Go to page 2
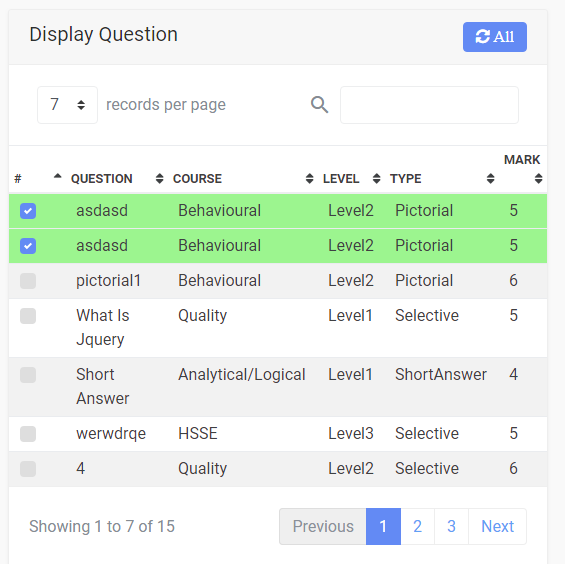565x564 pixels. pos(417,526)
